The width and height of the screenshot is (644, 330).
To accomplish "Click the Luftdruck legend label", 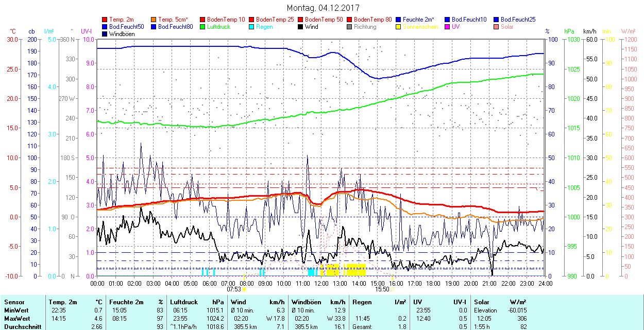I will click(x=219, y=27).
